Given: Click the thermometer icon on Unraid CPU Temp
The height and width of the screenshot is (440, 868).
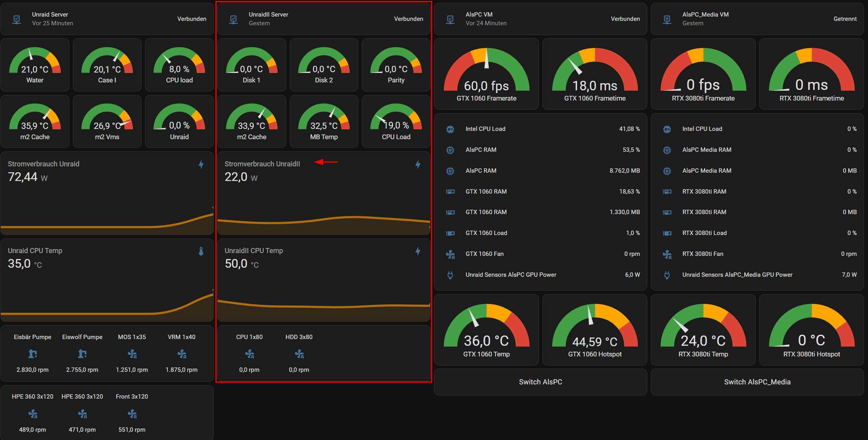Looking at the screenshot, I should click(201, 251).
